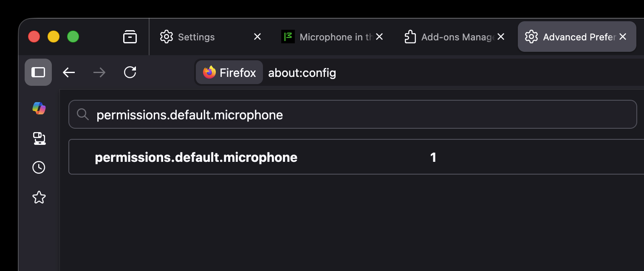Open the Add-ons Manager tab

tap(450, 37)
